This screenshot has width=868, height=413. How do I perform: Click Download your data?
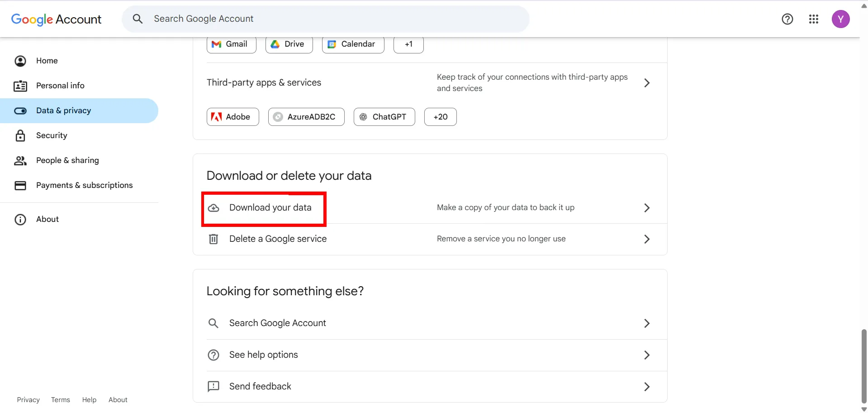click(270, 207)
